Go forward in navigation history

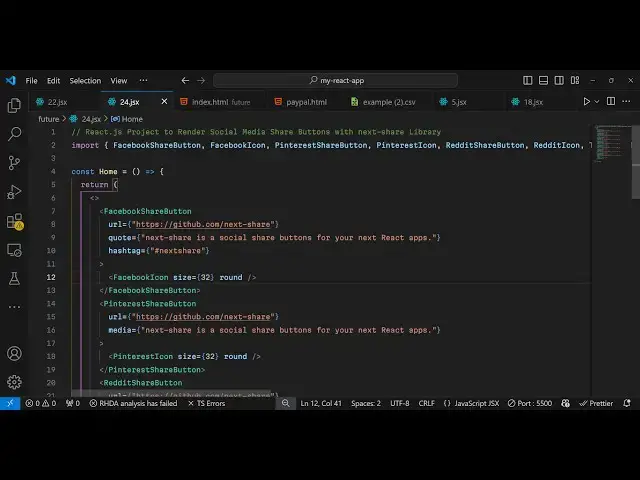tap(201, 80)
